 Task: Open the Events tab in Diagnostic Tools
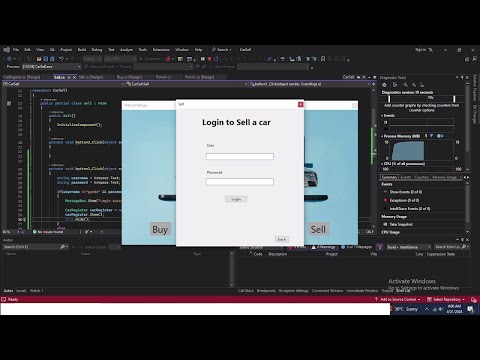(406, 177)
